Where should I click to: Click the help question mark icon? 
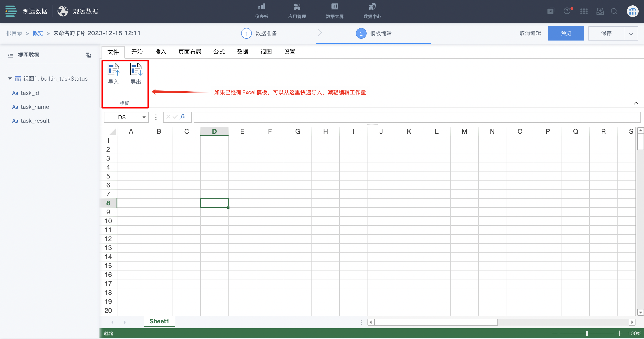point(567,11)
